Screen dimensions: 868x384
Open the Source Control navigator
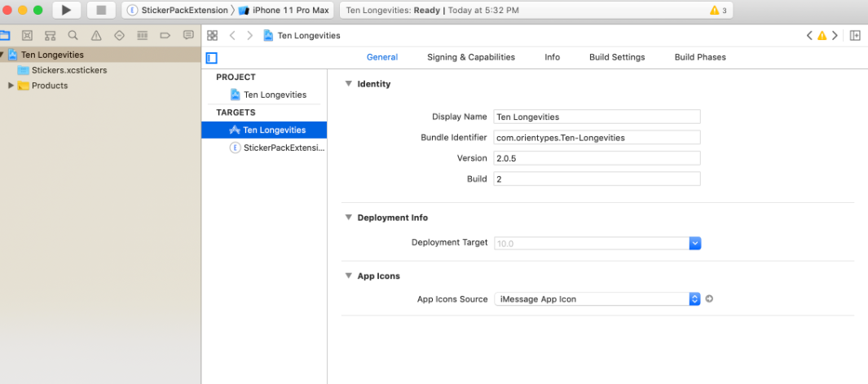point(27,35)
